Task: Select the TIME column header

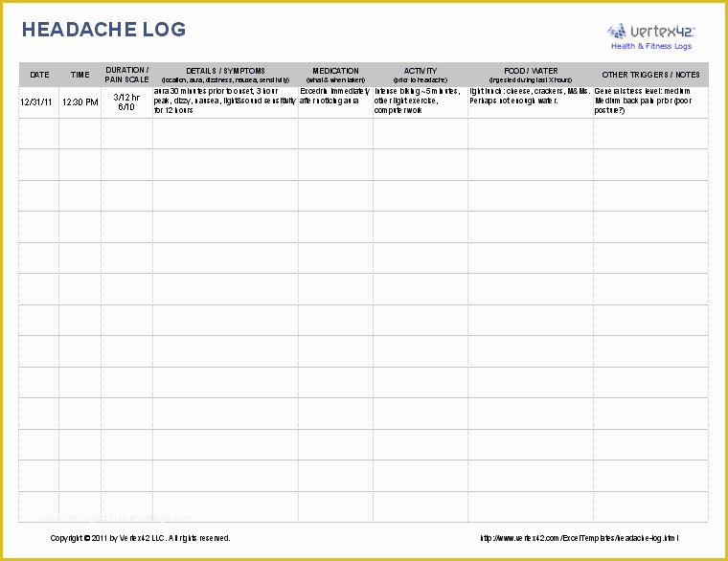Action: coord(80,75)
